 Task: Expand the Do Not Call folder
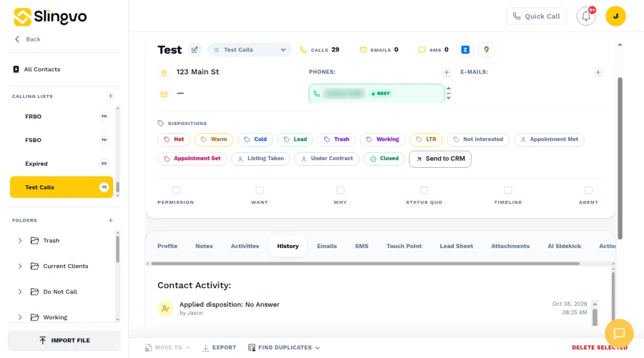click(x=19, y=291)
